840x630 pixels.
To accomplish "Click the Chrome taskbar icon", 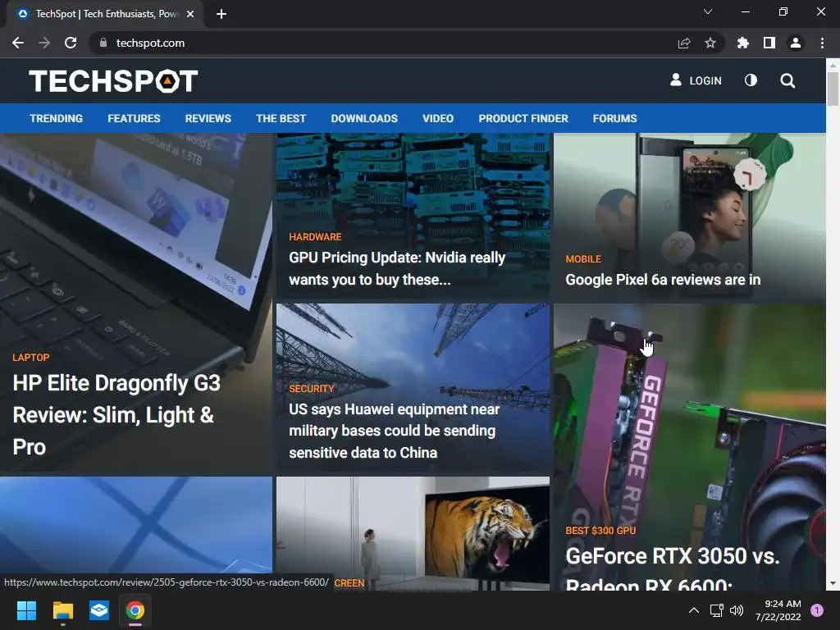I will click(x=135, y=610).
